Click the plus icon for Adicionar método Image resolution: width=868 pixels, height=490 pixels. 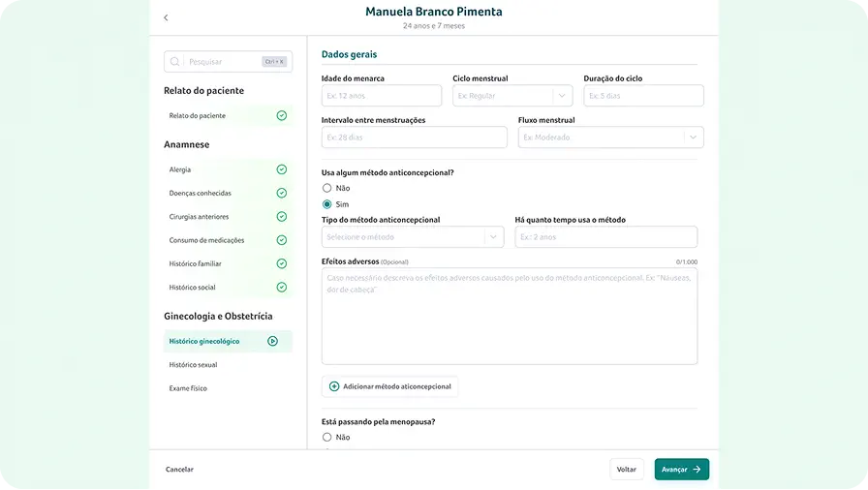334,386
